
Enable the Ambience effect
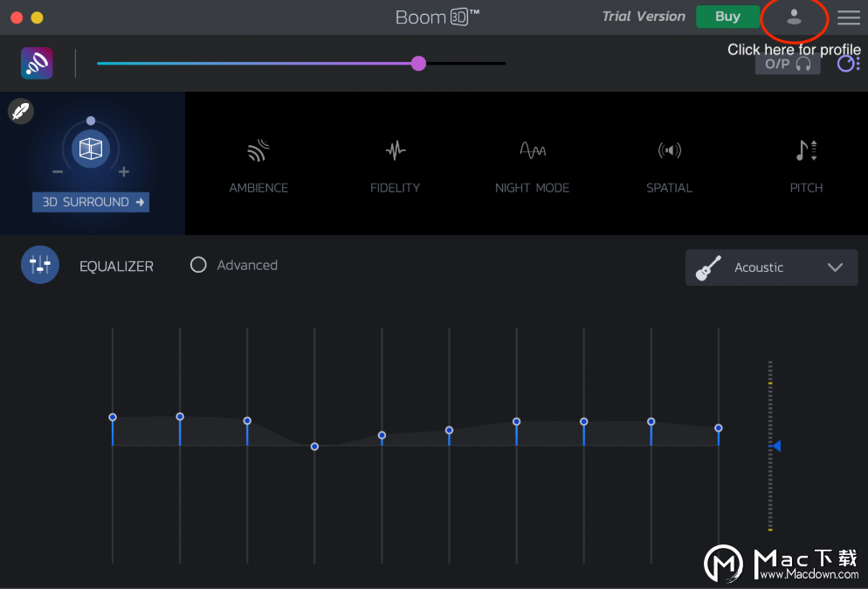pos(258,166)
